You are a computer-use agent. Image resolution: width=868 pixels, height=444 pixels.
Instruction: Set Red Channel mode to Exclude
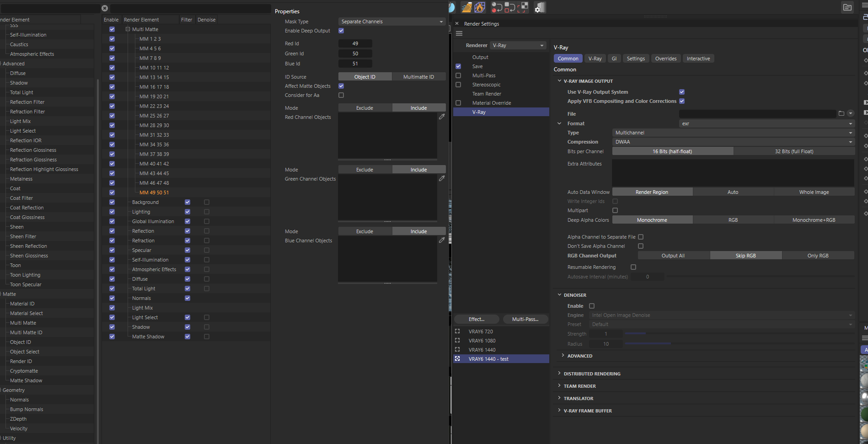364,108
